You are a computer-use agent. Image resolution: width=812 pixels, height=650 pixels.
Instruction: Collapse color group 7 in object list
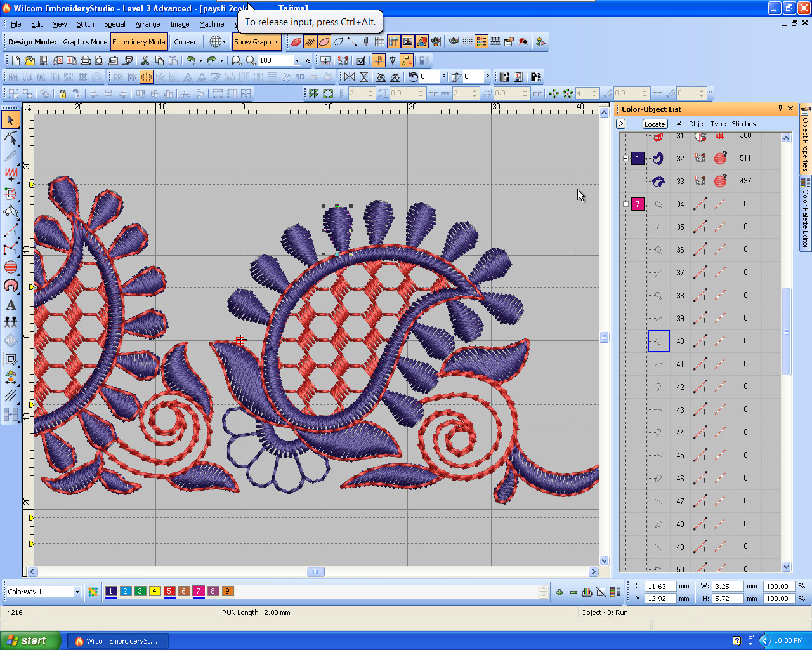pyautogui.click(x=625, y=204)
